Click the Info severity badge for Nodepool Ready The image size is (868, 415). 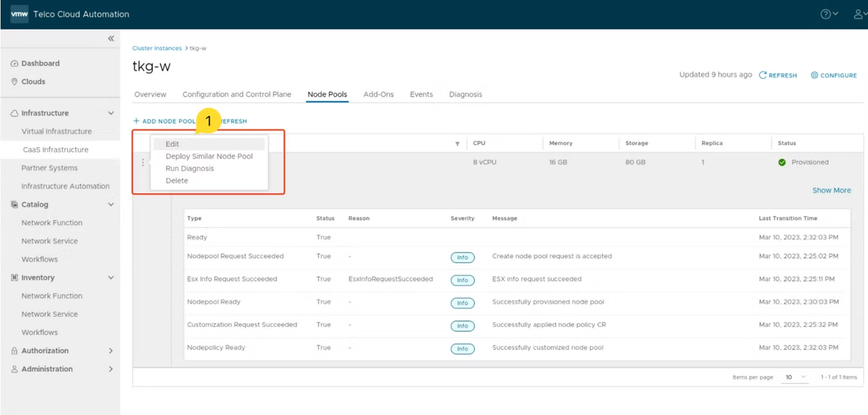pyautogui.click(x=463, y=303)
